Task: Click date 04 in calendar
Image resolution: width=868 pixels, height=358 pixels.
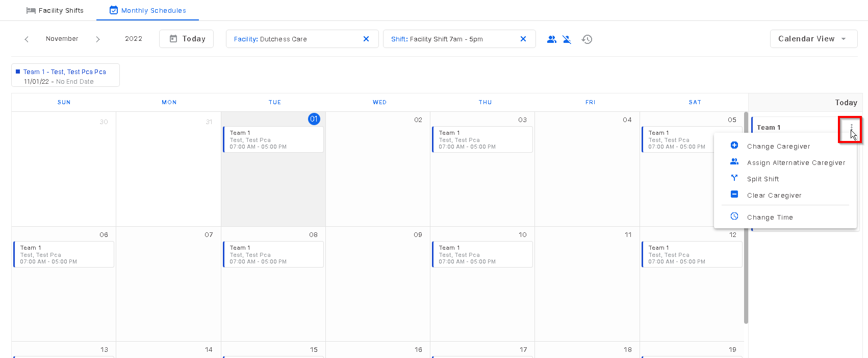Action: 627,120
